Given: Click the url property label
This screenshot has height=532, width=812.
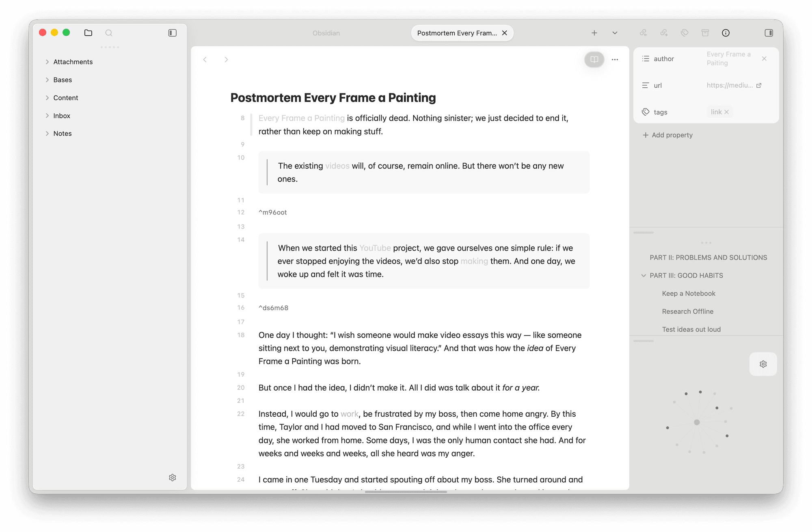Looking at the screenshot, I should pyautogui.click(x=658, y=85).
